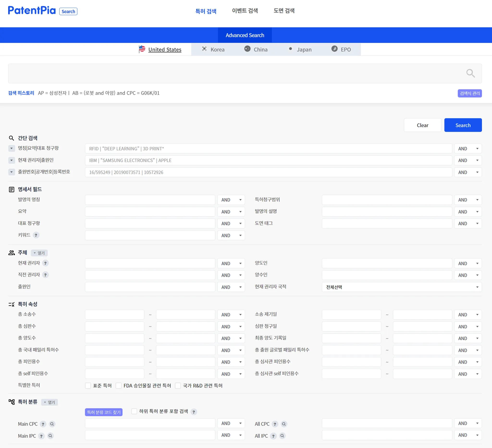Expand 명칭|요약|대표 청구항 field selector arrow
The height and width of the screenshot is (448, 492).
pyautogui.click(x=11, y=148)
